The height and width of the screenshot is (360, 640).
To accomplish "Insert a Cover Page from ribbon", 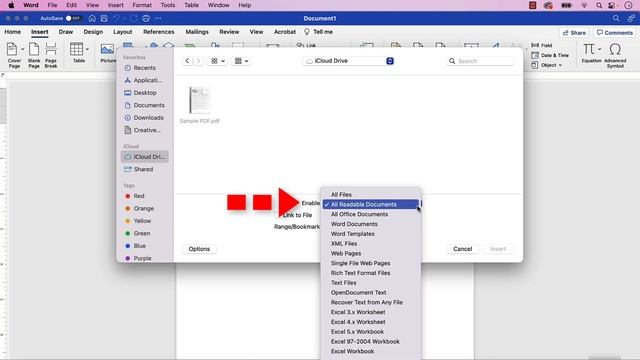I will [14, 55].
